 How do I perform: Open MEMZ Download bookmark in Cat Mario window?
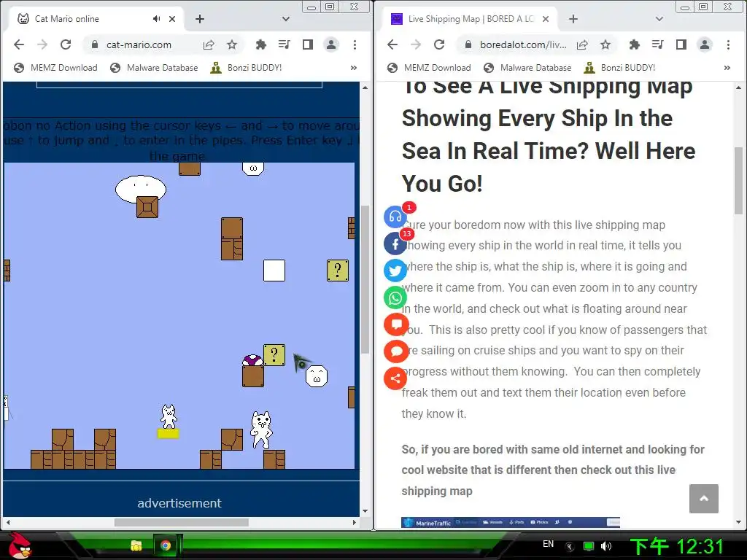coord(55,68)
